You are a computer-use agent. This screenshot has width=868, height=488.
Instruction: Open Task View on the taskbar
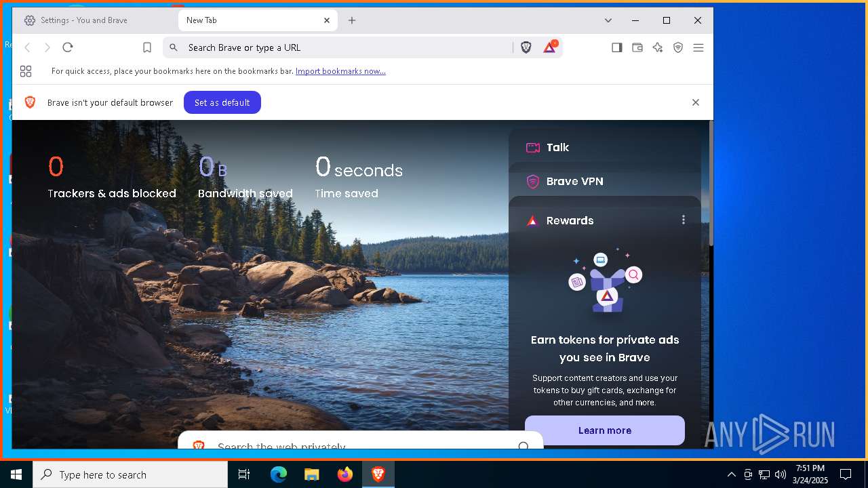pyautogui.click(x=244, y=474)
